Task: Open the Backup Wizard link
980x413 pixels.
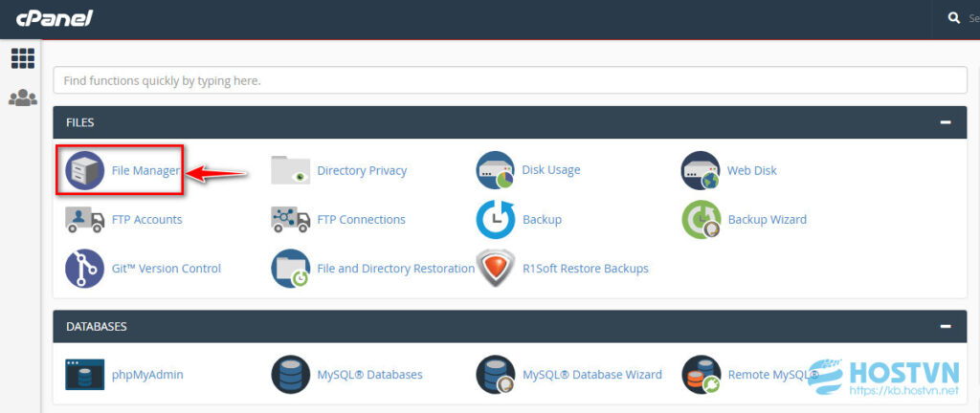Action: point(767,219)
